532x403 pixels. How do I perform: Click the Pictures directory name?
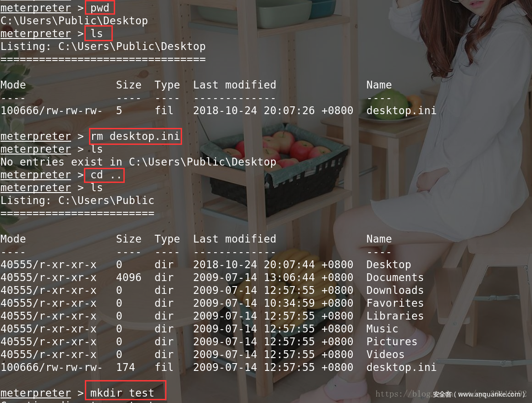tap(392, 342)
